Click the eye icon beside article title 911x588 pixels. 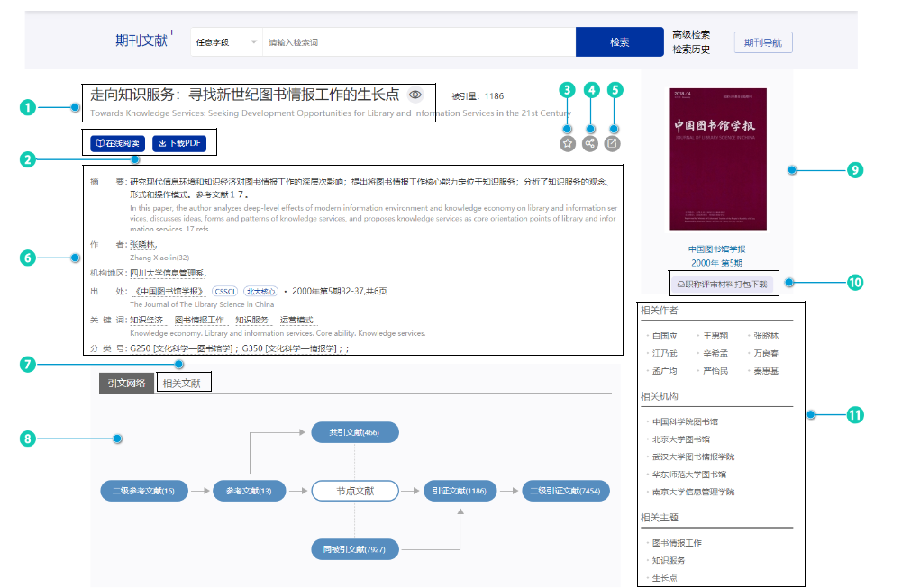[x=415, y=95]
